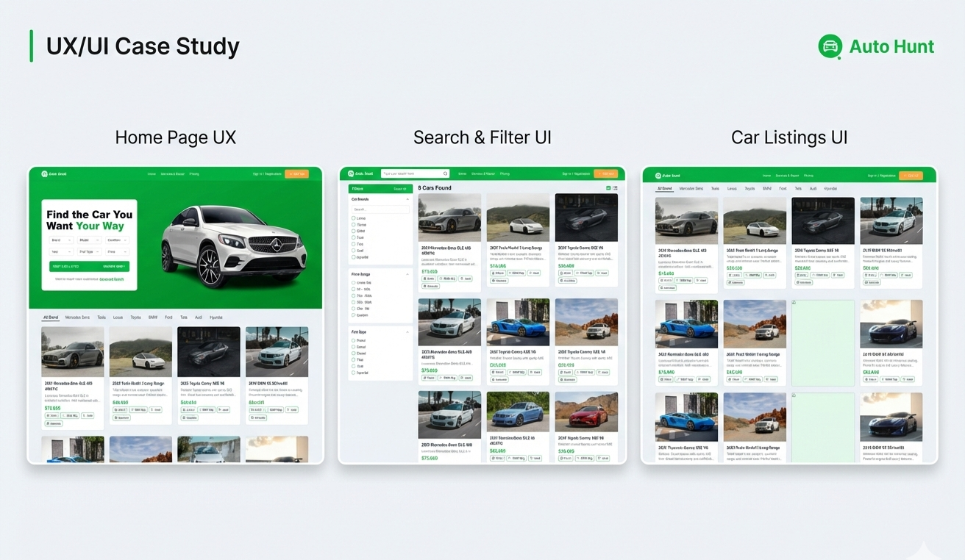Select the Audi tab in Car Listings panel
965x560 pixels.
813,189
